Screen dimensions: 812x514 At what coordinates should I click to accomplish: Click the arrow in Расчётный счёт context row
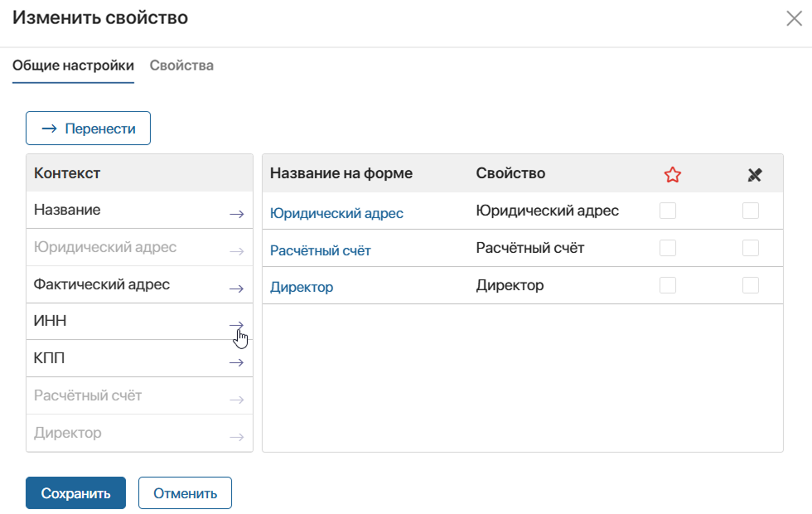(237, 400)
